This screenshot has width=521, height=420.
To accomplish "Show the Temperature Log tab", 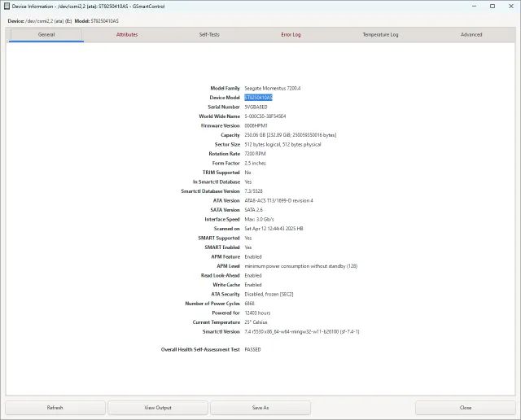I will pos(380,35).
